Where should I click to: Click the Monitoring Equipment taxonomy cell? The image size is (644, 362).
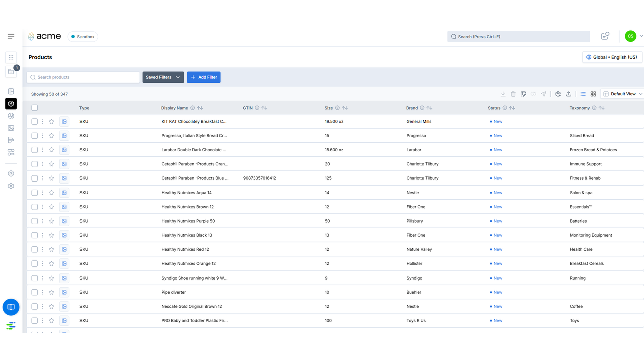point(591,235)
